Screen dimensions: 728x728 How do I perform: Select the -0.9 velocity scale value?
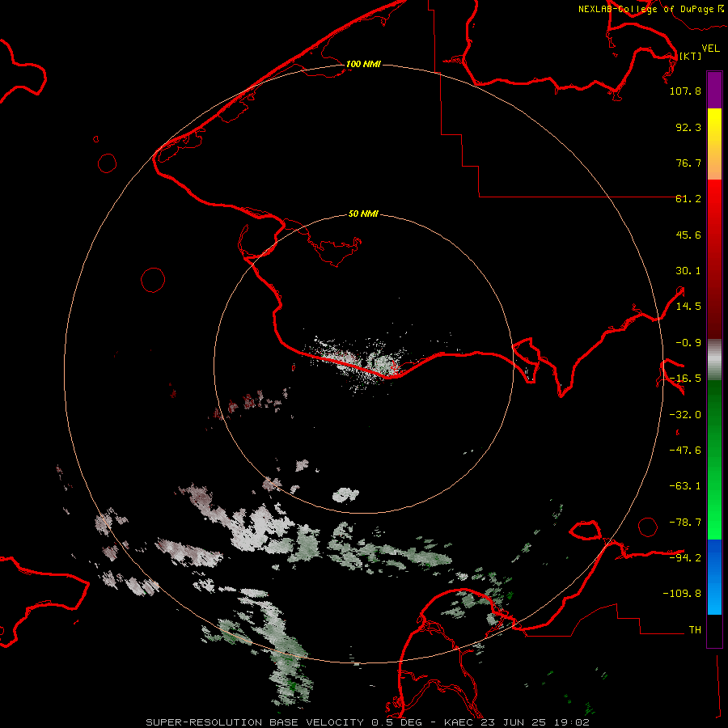pyautogui.click(x=688, y=343)
